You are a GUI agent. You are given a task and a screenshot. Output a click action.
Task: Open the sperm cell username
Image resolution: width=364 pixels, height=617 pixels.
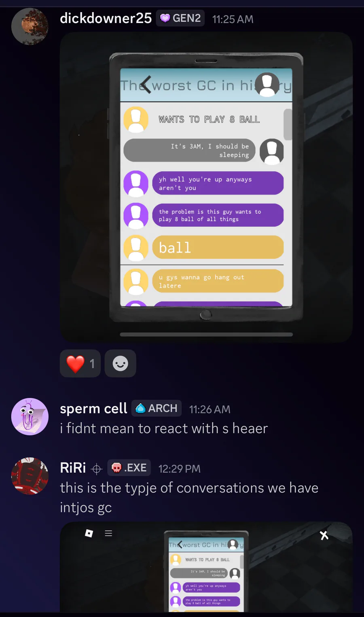click(93, 409)
